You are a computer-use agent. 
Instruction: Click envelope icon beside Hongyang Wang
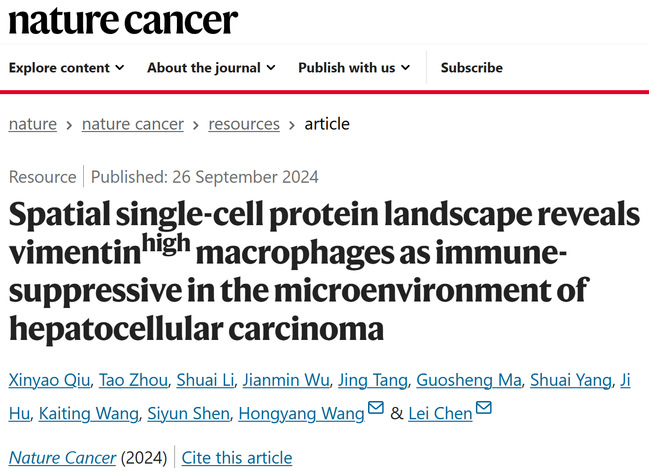pos(376,408)
